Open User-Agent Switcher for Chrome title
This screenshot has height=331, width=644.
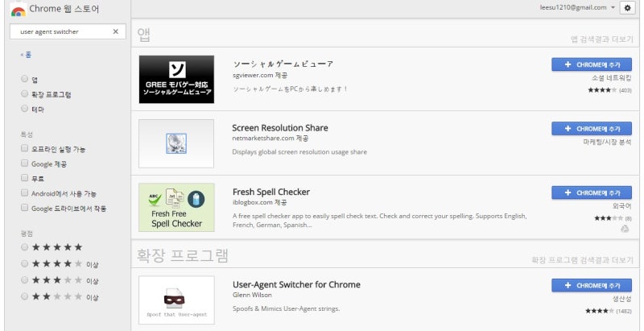tap(296, 284)
